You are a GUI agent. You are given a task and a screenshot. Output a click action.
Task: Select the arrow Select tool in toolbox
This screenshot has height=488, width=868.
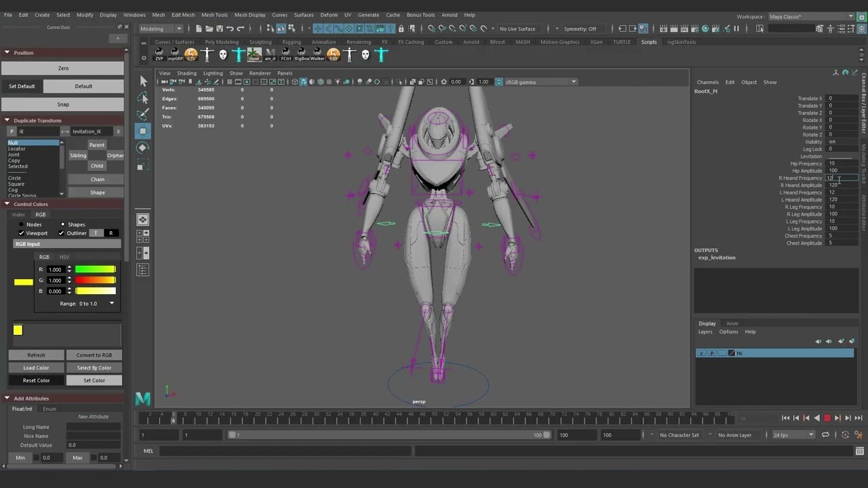143,81
